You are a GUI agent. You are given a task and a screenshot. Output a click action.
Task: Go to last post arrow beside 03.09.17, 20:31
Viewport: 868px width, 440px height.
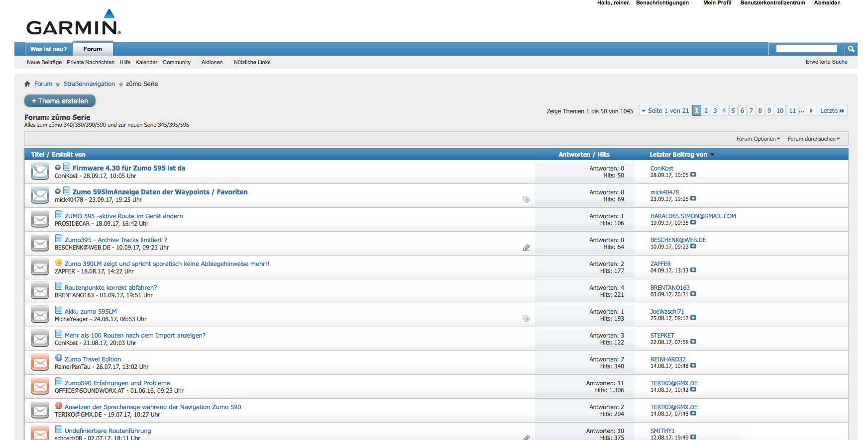pos(693,294)
